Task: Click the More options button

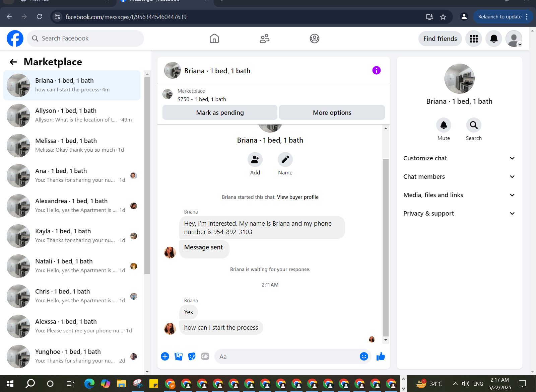Action: [x=332, y=112]
